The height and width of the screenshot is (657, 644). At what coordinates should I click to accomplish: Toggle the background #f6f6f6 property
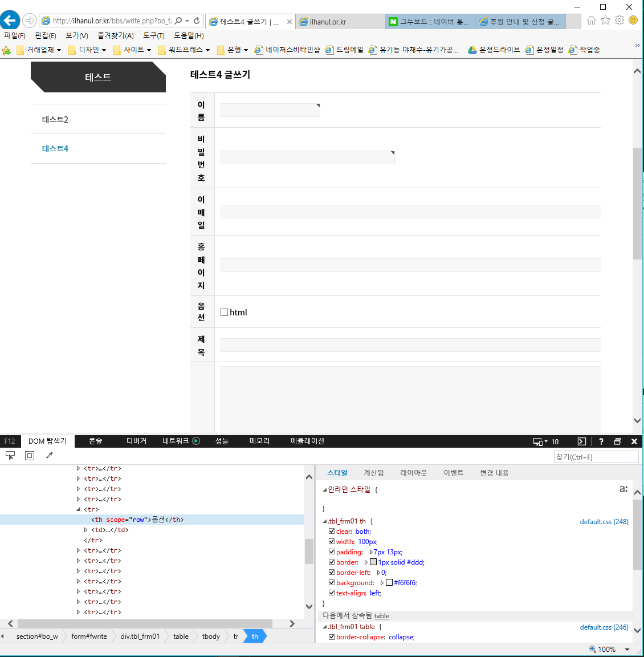click(x=332, y=582)
